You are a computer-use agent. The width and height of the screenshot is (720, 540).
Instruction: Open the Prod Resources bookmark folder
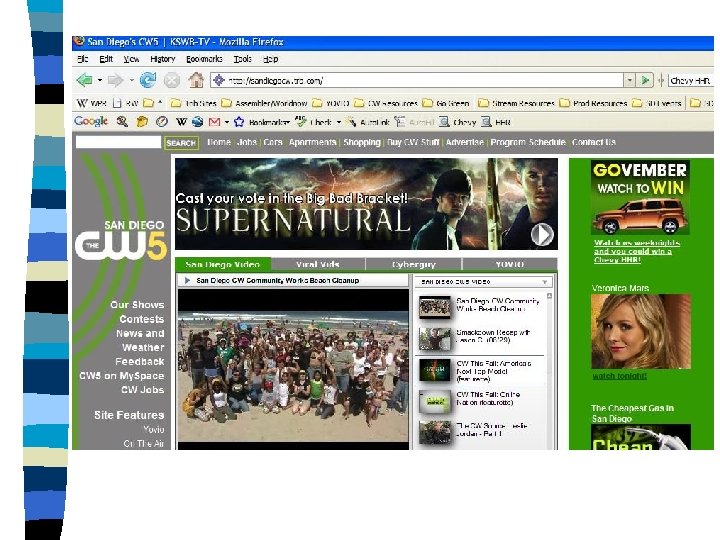tap(593, 103)
